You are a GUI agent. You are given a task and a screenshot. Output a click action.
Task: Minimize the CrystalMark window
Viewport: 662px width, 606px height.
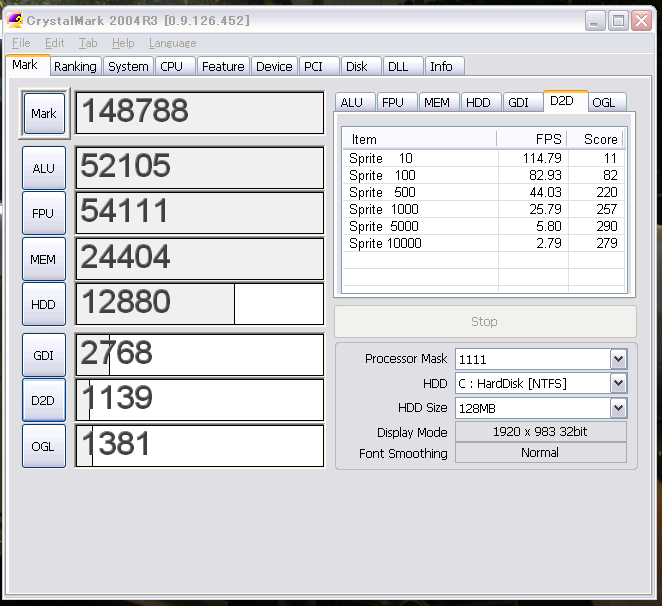[x=595, y=20]
